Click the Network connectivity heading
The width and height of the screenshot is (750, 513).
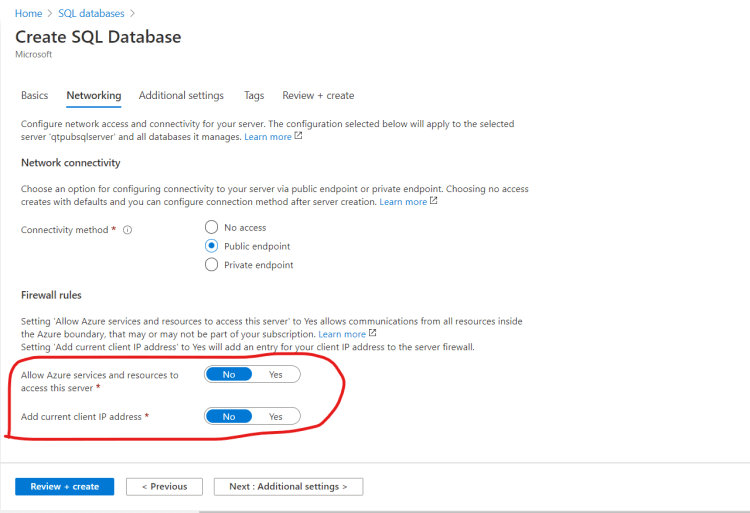tap(71, 163)
